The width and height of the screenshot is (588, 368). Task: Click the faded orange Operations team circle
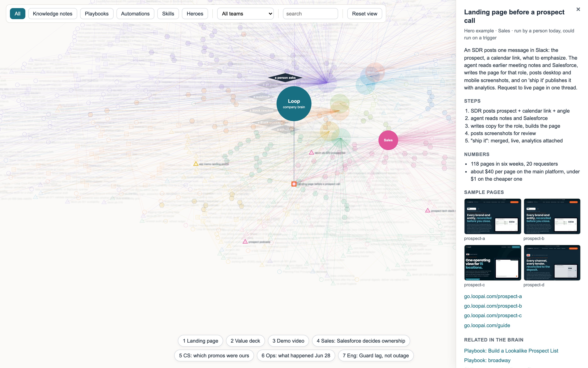340,111
